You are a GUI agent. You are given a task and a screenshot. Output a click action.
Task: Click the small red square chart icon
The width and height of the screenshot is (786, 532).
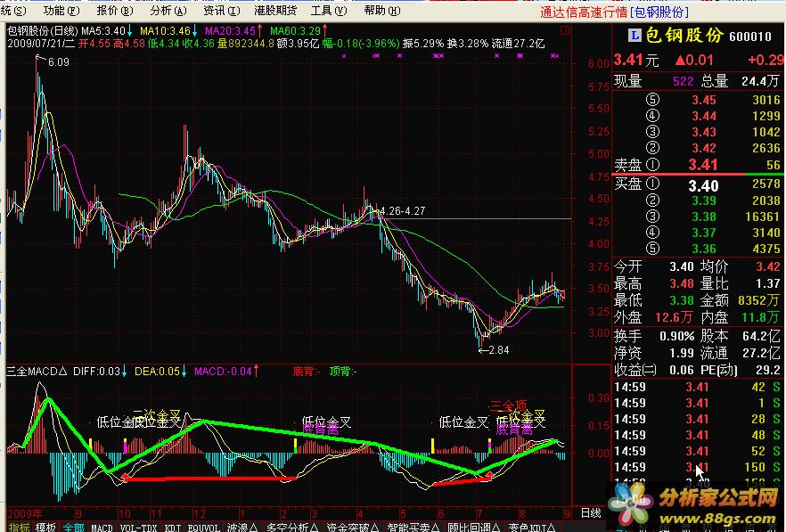click(x=565, y=30)
